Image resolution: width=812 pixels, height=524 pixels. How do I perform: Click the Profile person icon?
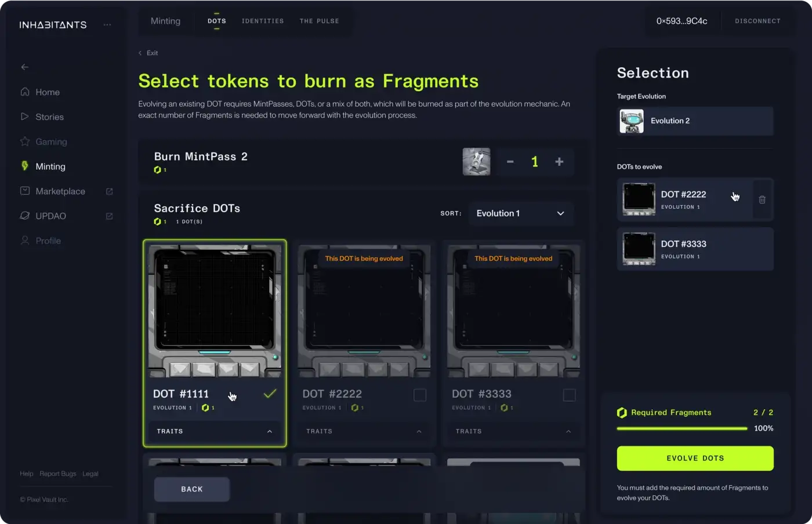25,240
